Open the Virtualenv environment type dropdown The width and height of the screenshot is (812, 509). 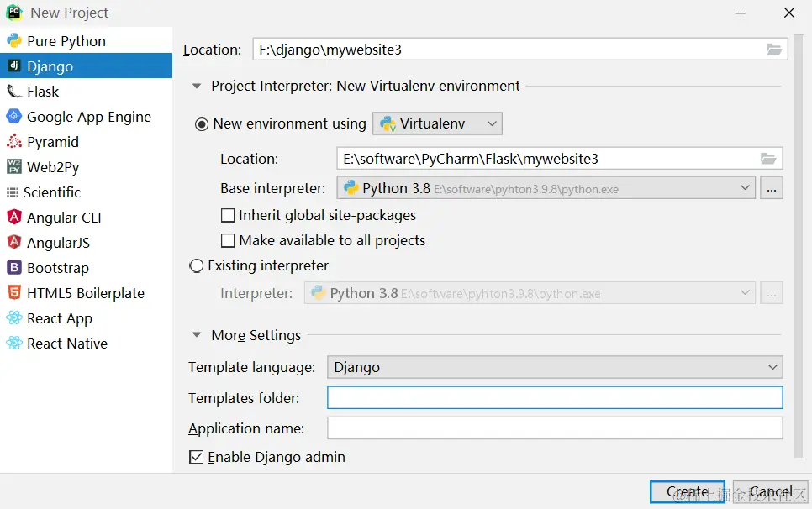pyautogui.click(x=437, y=123)
